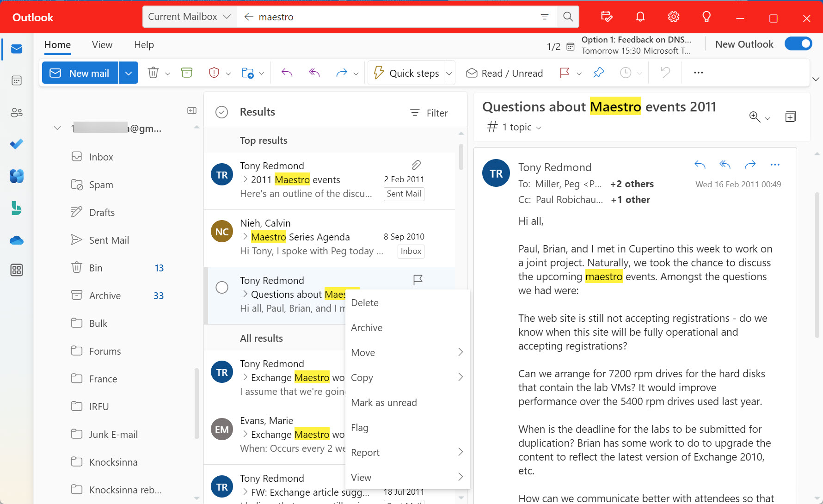
Task: Open the To Do checkmark app
Action: coord(17,144)
